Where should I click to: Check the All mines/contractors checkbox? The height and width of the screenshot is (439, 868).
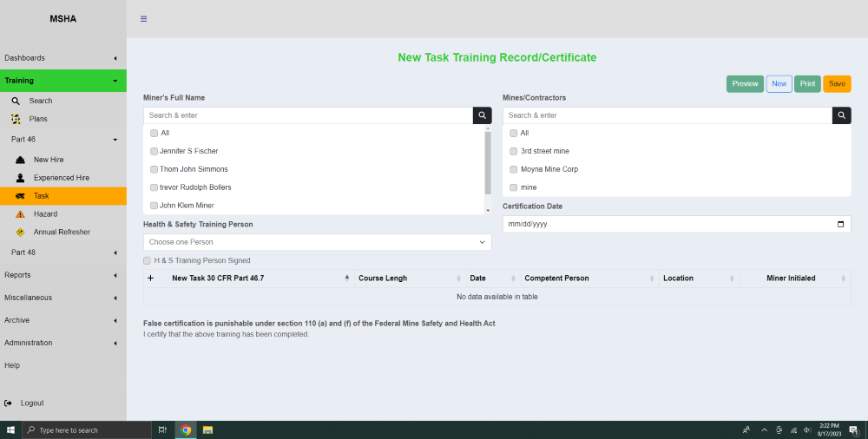click(x=513, y=134)
